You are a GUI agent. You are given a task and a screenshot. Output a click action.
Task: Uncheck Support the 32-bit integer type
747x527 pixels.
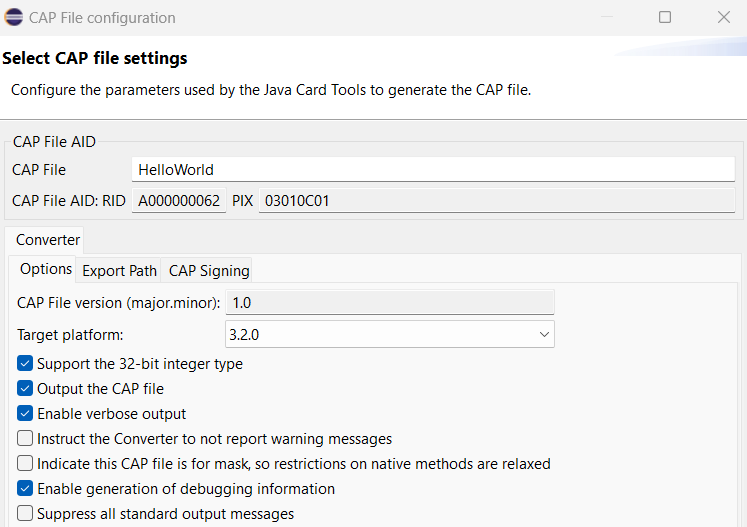[25, 364]
